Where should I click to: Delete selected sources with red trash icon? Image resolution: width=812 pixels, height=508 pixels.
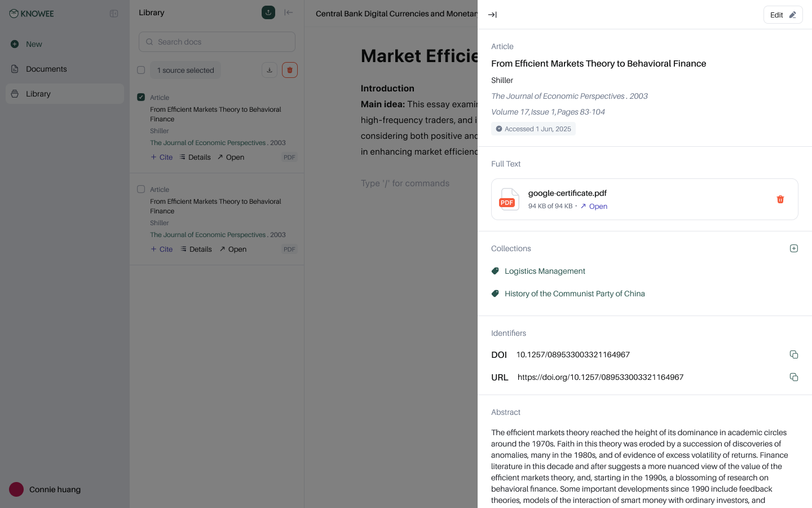pyautogui.click(x=290, y=70)
